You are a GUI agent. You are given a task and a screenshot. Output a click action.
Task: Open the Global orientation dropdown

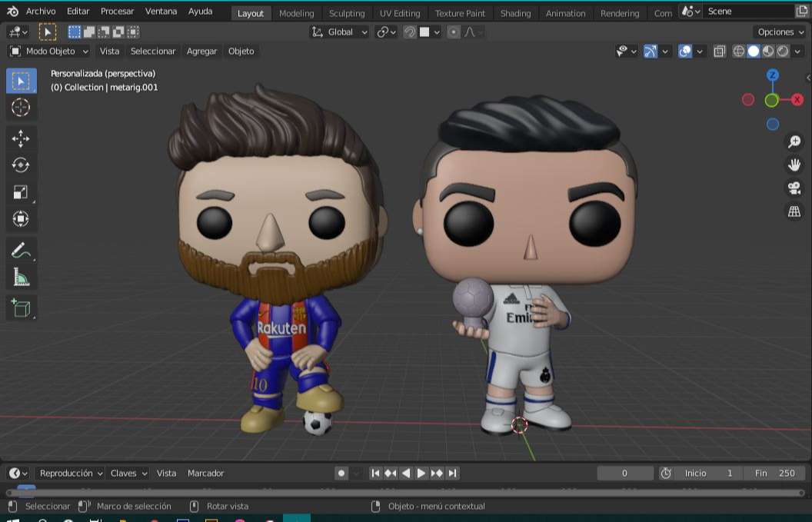tap(339, 32)
